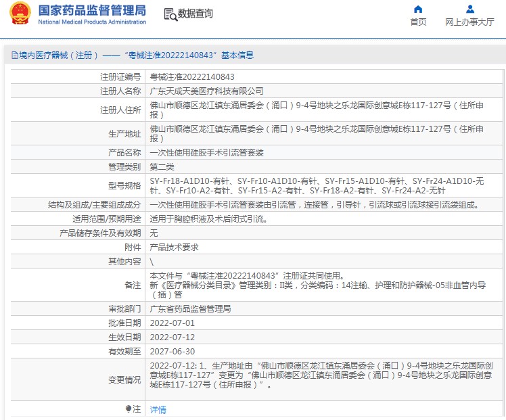
Task: Click the 备注 remarks text
Action: coord(318,285)
